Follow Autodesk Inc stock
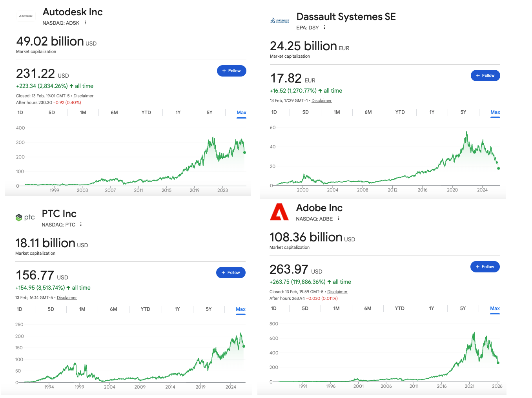 click(x=231, y=71)
